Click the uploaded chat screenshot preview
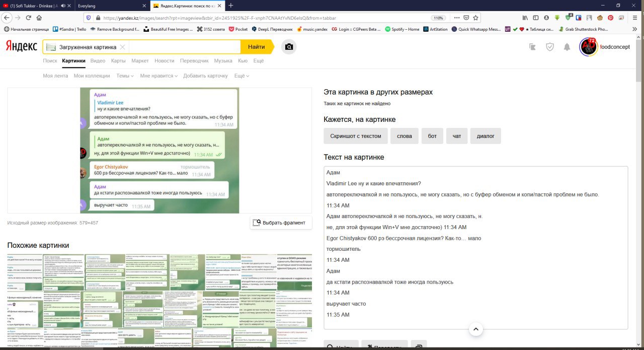This screenshot has width=644, height=350. [x=159, y=151]
